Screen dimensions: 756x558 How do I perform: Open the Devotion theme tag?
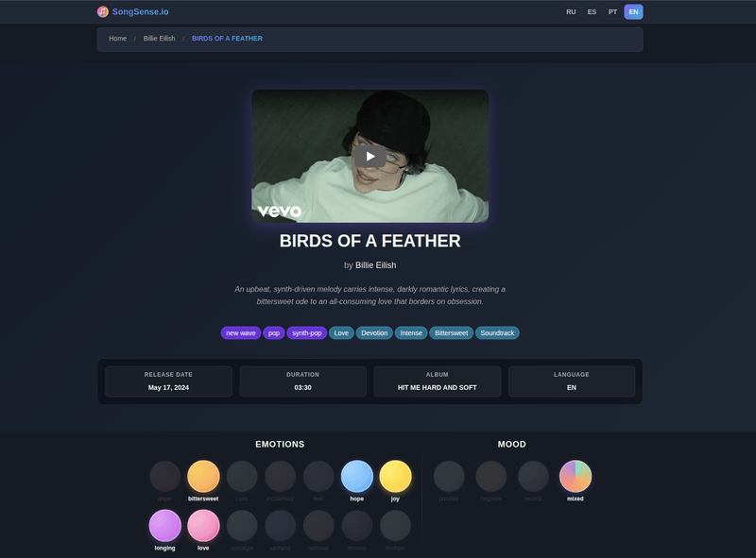coord(374,333)
